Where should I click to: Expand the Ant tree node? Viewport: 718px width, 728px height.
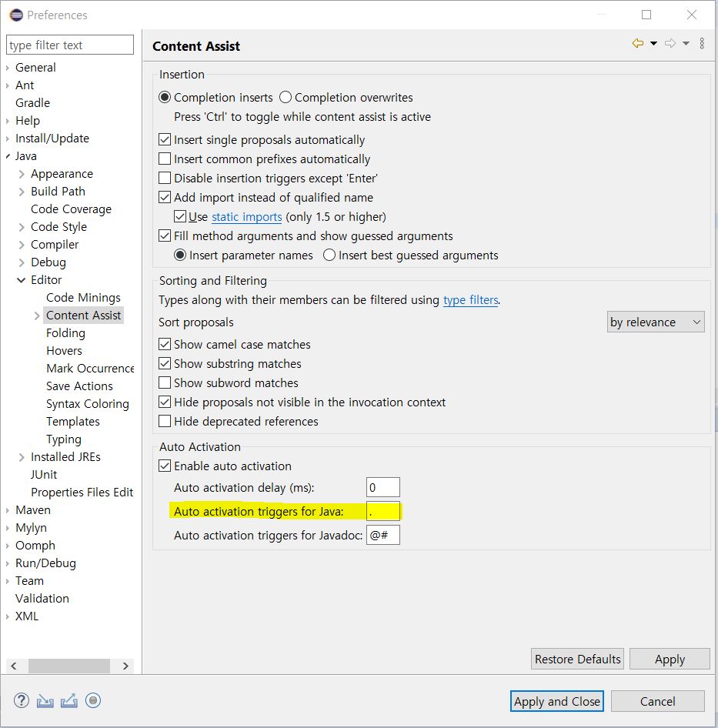(x=8, y=85)
